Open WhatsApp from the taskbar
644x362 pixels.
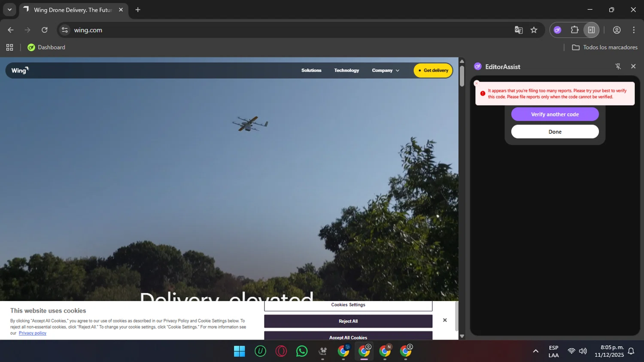click(302, 351)
